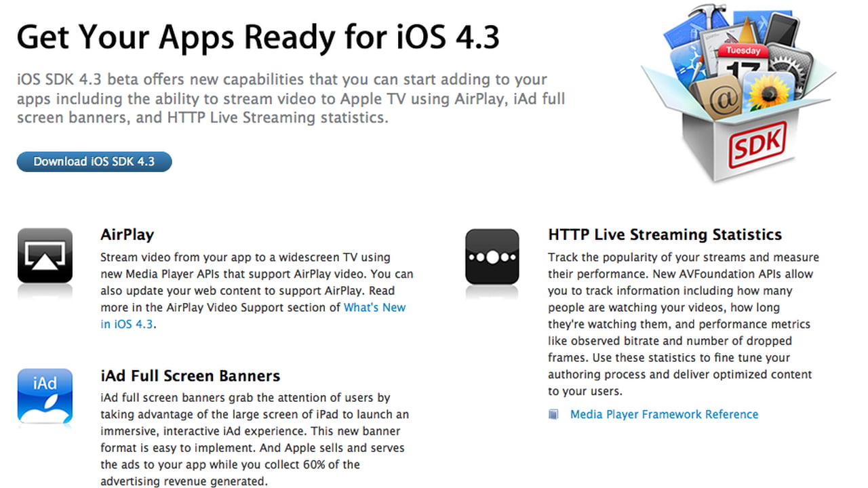Click the AirPlay icon
This screenshot has height=488, width=868.
tap(45, 256)
